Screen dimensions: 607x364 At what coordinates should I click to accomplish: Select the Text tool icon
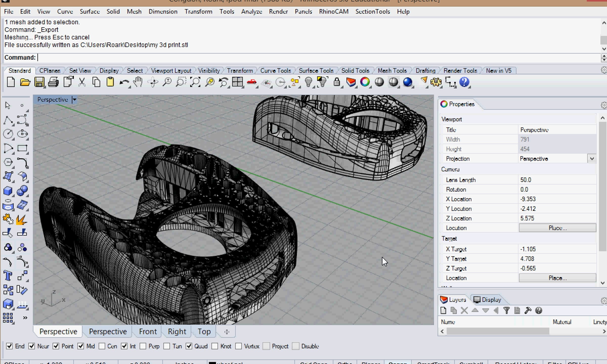click(x=8, y=276)
